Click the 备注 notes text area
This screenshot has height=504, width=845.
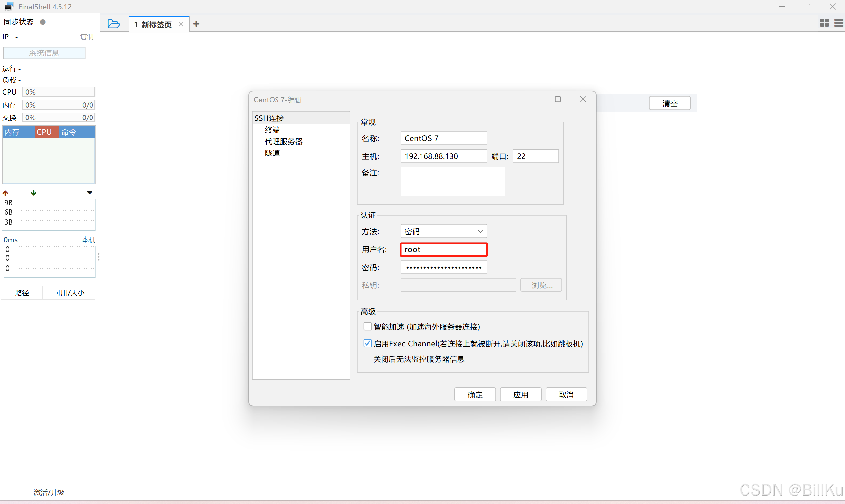(453, 181)
